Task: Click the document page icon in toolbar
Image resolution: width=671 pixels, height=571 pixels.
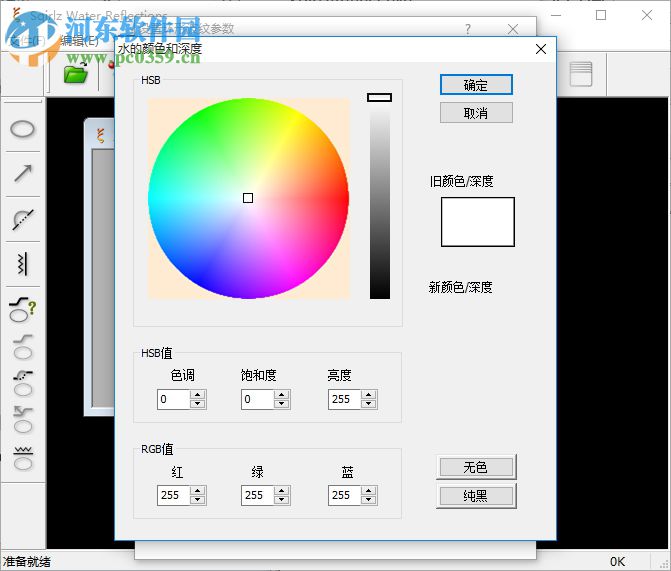Action: click(581, 74)
